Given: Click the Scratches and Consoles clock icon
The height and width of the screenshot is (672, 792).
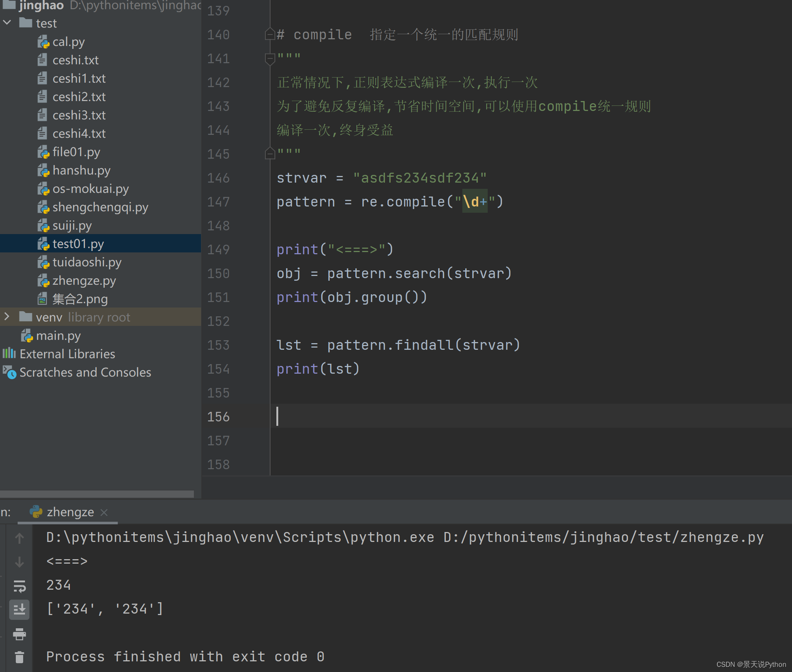Looking at the screenshot, I should pyautogui.click(x=9, y=372).
